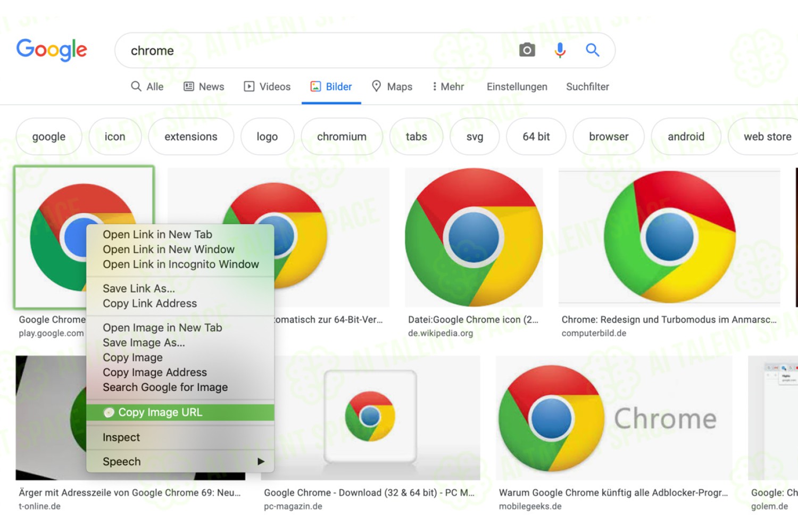Filter by extensions chip
The image size is (798, 532).
[191, 137]
